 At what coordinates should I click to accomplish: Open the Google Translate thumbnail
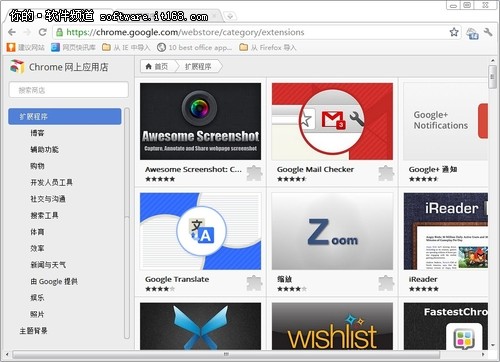coord(200,231)
